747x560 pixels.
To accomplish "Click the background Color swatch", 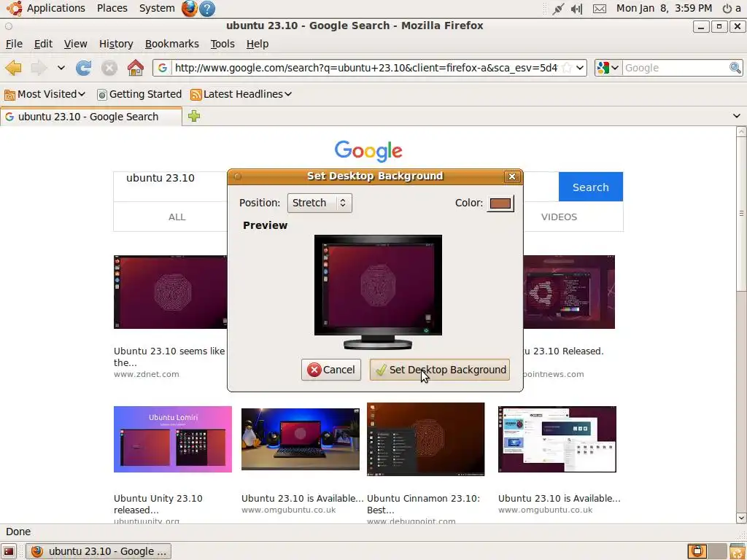I will coord(500,203).
